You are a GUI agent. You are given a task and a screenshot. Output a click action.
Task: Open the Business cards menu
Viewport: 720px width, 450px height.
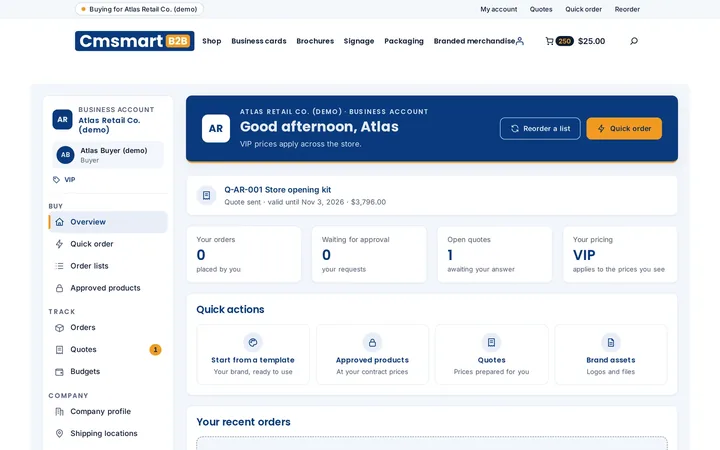click(259, 41)
